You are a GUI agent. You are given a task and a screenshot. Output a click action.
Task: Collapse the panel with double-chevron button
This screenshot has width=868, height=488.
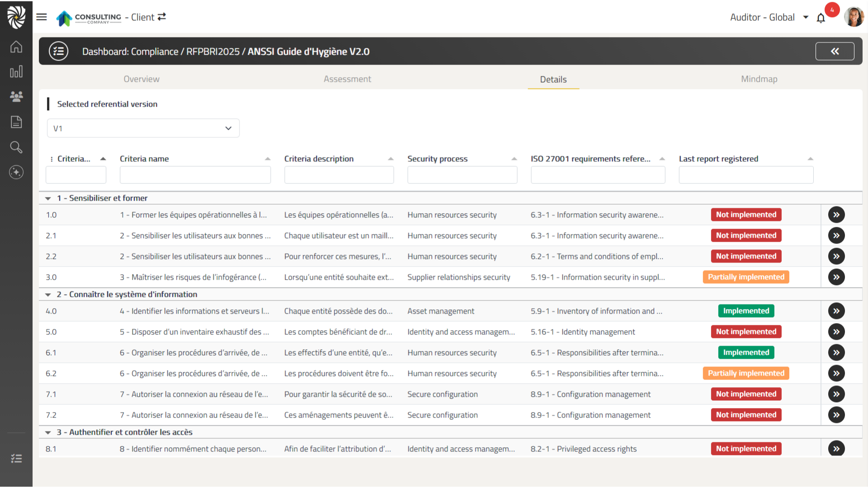pyautogui.click(x=835, y=52)
